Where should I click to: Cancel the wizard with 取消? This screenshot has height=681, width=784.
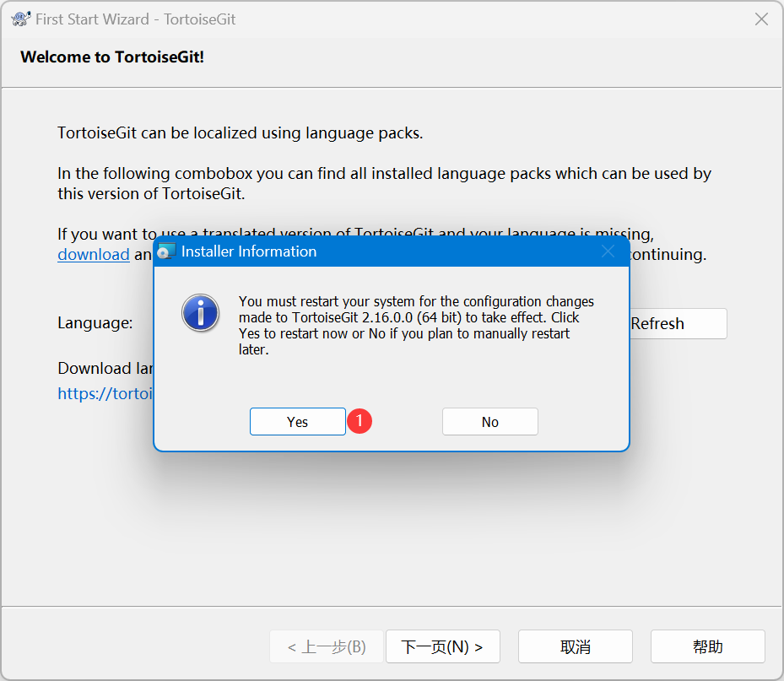point(575,646)
